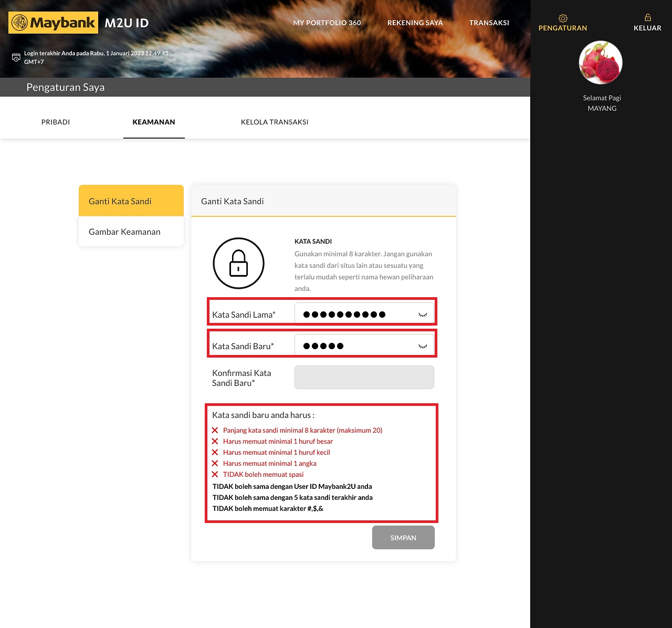Click the Pengaturan label
Viewport: 672px width, 628px height.
(563, 28)
